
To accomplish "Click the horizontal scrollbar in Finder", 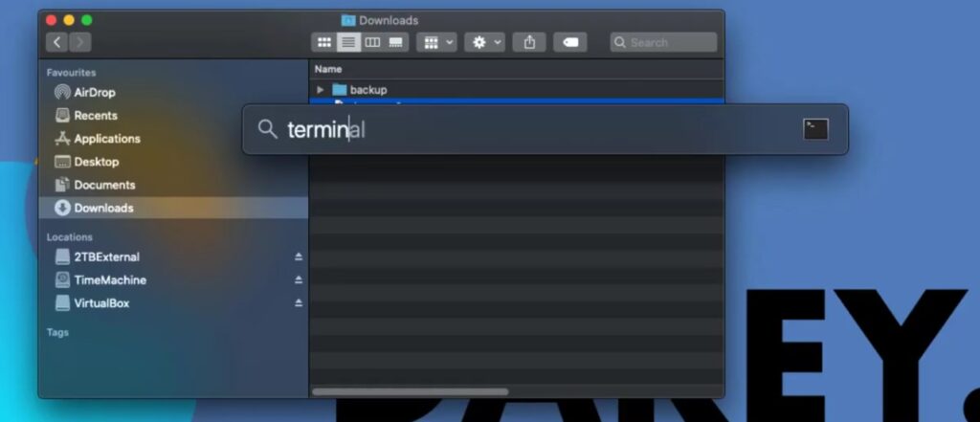I will [x=410, y=392].
